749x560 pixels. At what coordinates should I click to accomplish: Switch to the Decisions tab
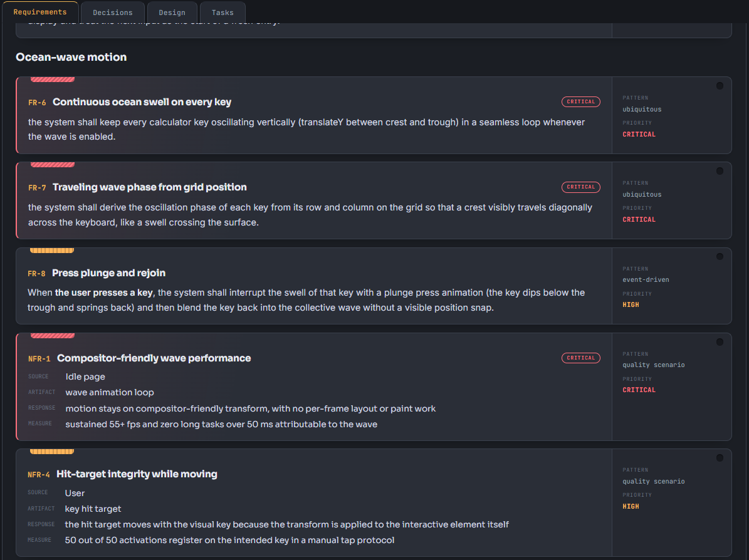[113, 13]
